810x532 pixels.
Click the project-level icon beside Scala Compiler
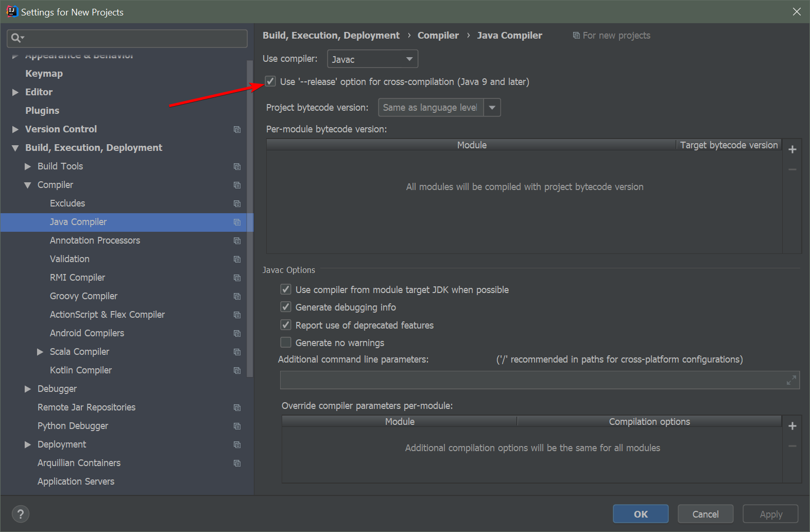(x=237, y=352)
